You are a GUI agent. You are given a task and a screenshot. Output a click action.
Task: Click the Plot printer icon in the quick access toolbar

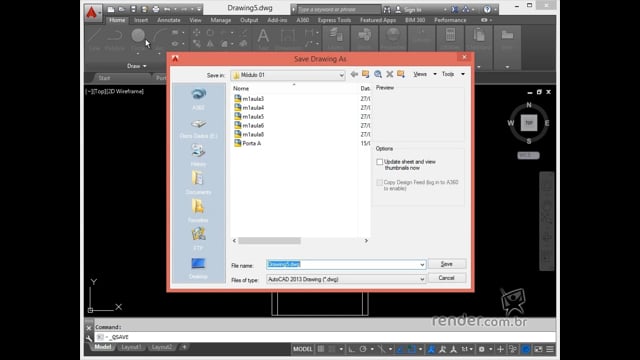point(156,9)
